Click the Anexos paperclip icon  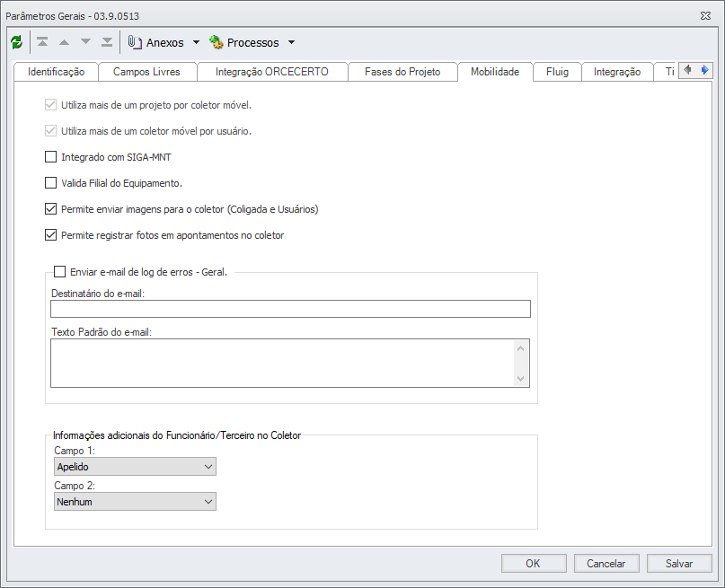[135, 42]
